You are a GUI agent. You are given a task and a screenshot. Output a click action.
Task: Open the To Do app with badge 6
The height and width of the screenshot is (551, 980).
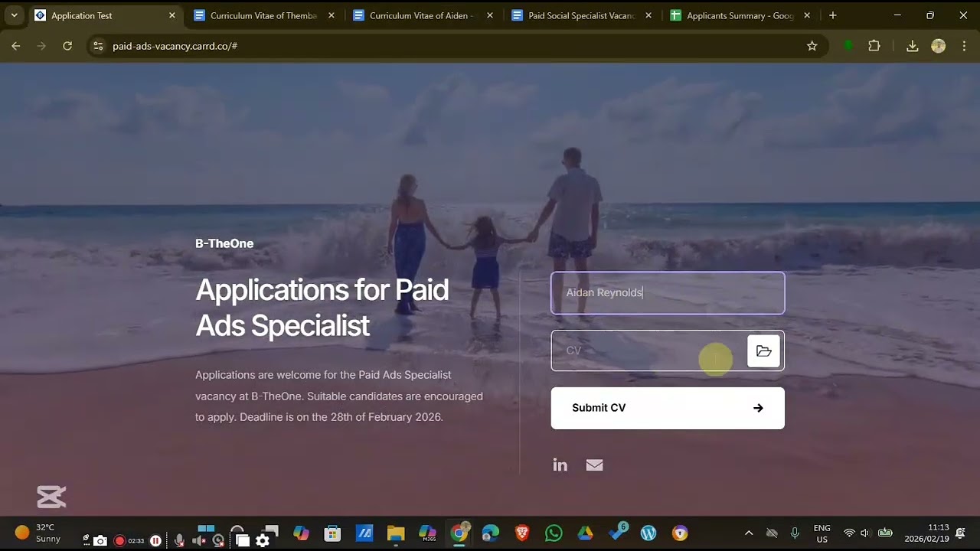click(x=617, y=533)
